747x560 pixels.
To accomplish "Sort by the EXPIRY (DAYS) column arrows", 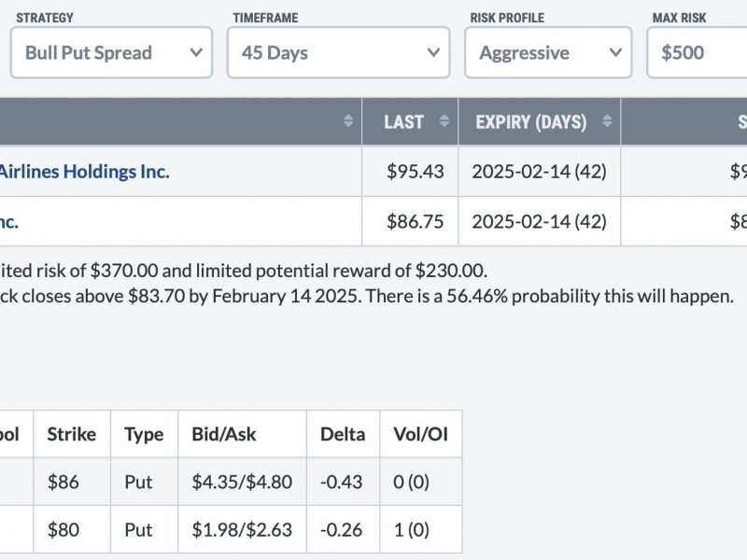I will (607, 121).
